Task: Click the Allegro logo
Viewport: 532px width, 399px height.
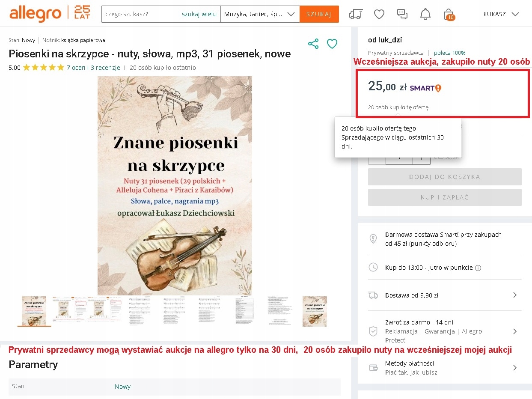Action: pyautogui.click(x=36, y=14)
